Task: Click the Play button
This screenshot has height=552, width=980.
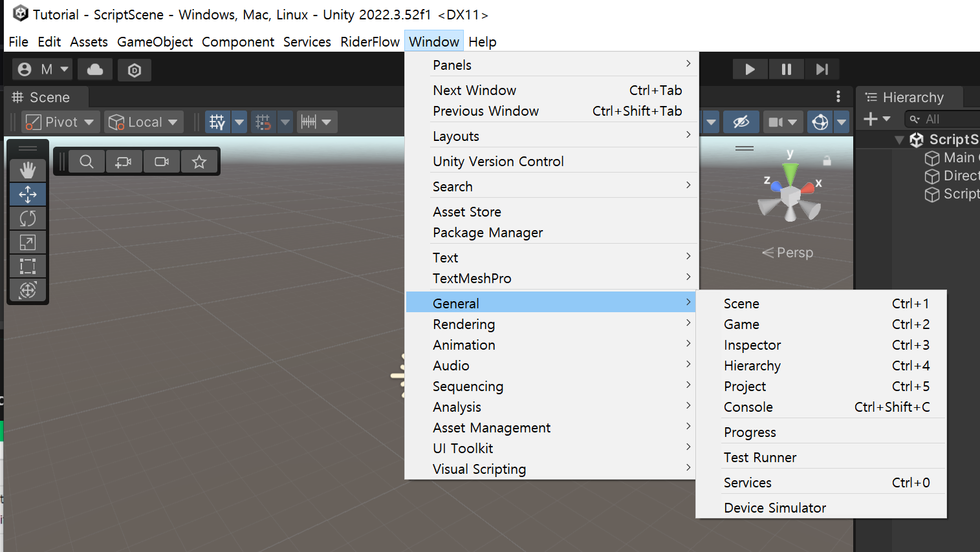Action: tap(750, 69)
